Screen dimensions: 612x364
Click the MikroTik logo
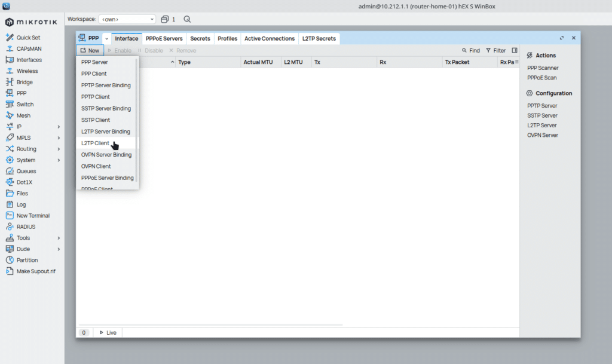tap(31, 22)
